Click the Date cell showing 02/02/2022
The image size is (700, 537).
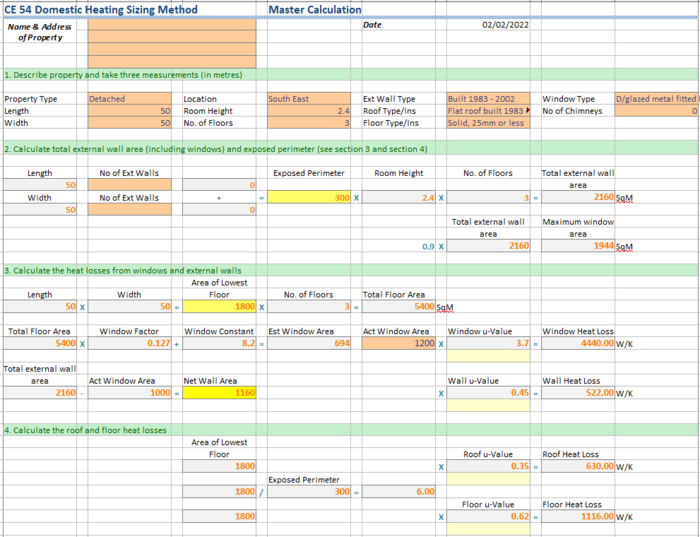488,25
